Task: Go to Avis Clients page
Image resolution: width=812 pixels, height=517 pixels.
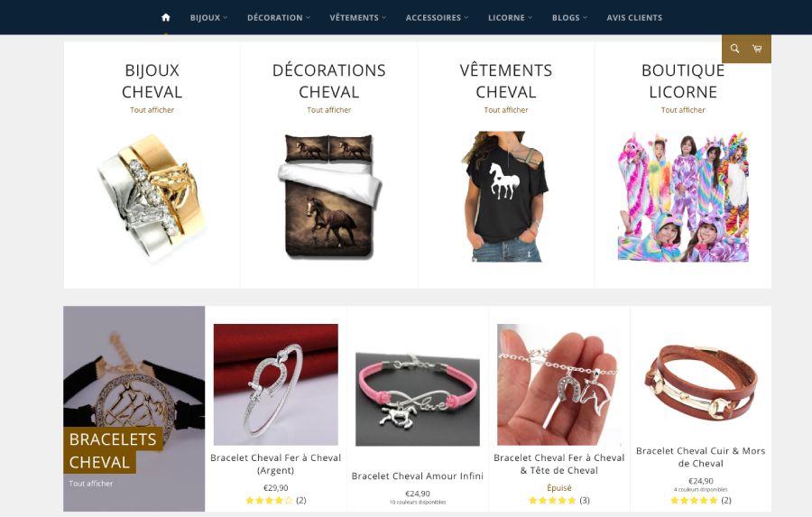Action: point(634,18)
